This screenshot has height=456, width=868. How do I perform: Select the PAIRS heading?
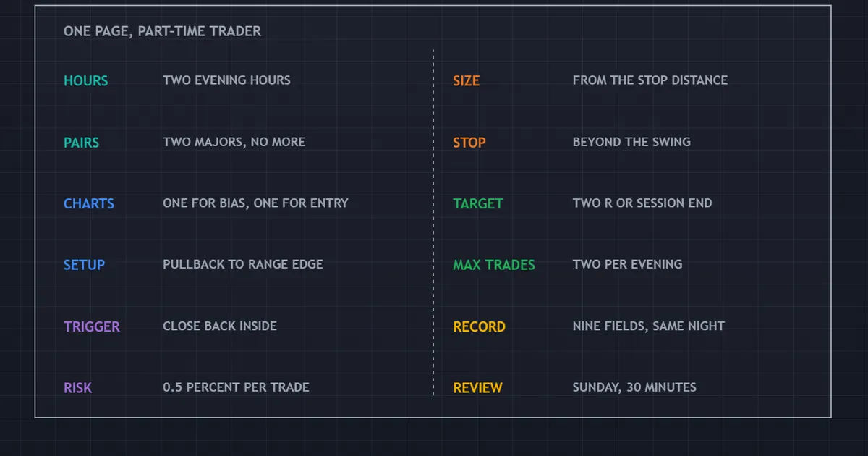click(81, 143)
